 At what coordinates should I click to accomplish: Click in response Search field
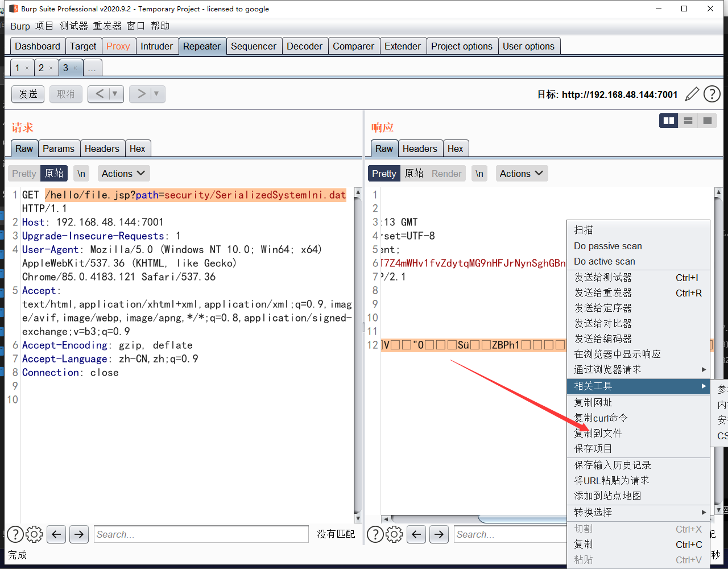pyautogui.click(x=511, y=534)
